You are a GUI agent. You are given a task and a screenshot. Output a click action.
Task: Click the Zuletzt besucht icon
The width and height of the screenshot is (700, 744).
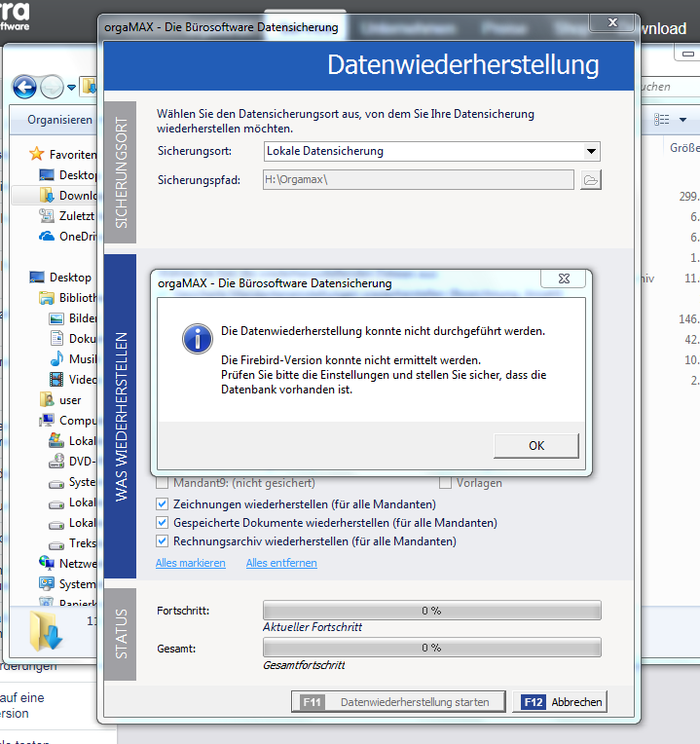point(47,215)
